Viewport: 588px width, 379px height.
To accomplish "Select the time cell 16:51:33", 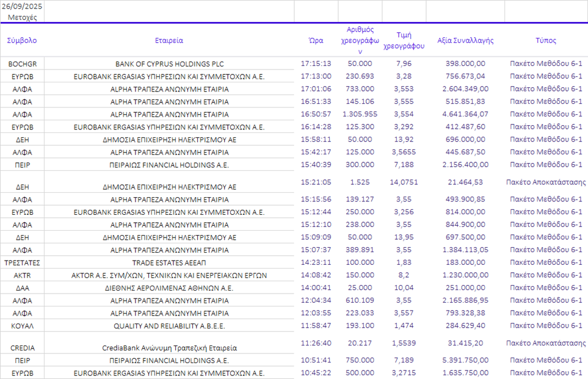I will tap(316, 101).
